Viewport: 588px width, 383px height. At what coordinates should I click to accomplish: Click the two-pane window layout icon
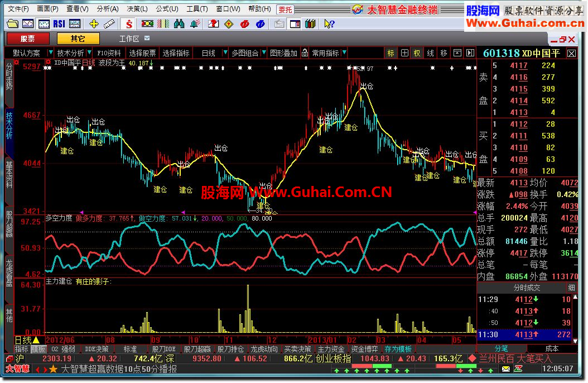click(x=295, y=24)
